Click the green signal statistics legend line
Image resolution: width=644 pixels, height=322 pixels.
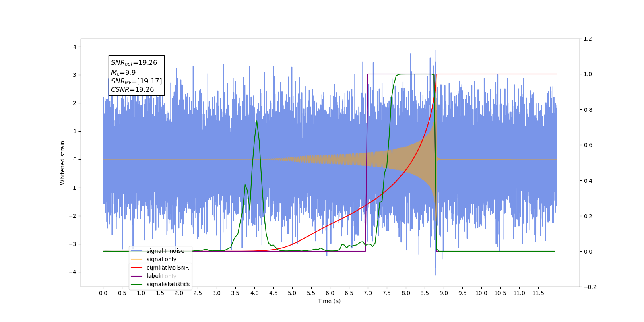(137, 285)
